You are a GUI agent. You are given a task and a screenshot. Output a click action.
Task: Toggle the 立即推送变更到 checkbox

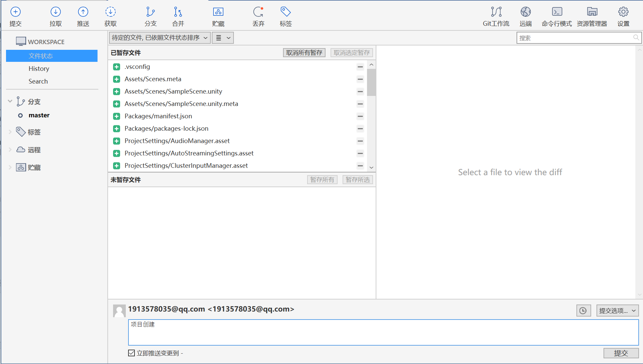[x=131, y=353]
